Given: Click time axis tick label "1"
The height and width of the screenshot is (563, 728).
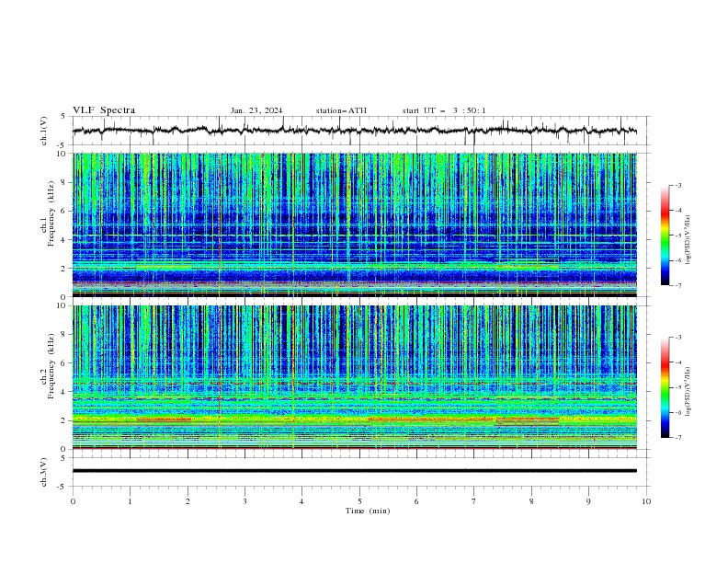Looking at the screenshot, I should coord(130,501).
